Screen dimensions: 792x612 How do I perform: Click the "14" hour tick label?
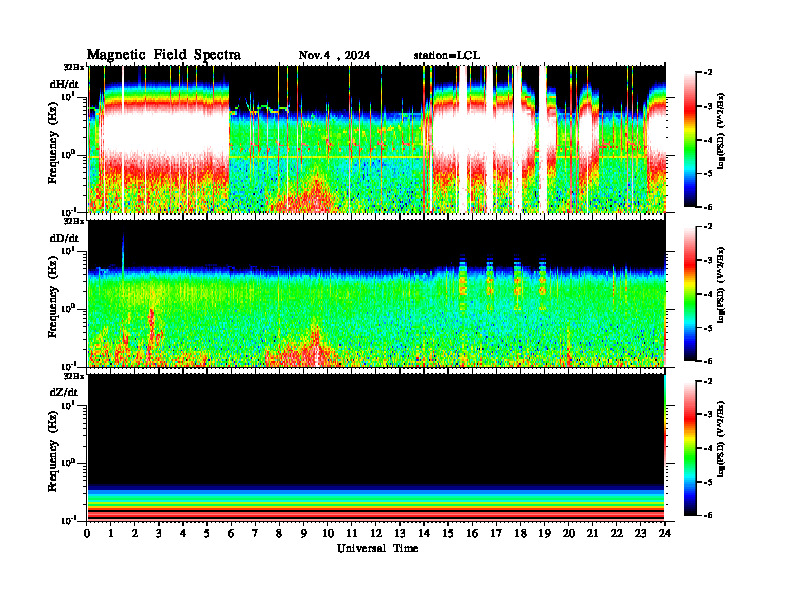424,533
